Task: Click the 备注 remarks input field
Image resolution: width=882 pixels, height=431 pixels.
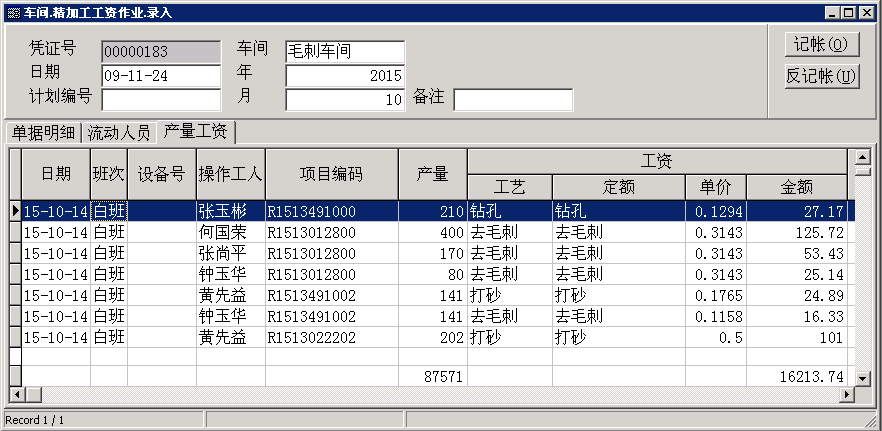Action: (513, 99)
